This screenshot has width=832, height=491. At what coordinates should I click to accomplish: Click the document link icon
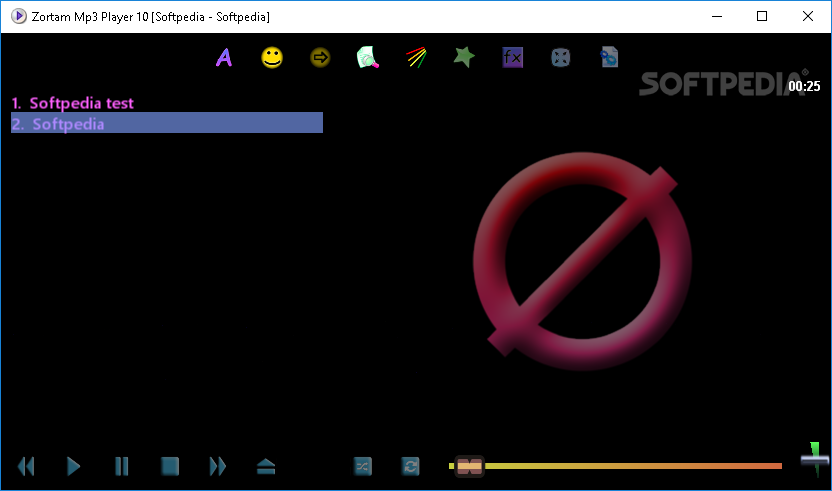609,57
